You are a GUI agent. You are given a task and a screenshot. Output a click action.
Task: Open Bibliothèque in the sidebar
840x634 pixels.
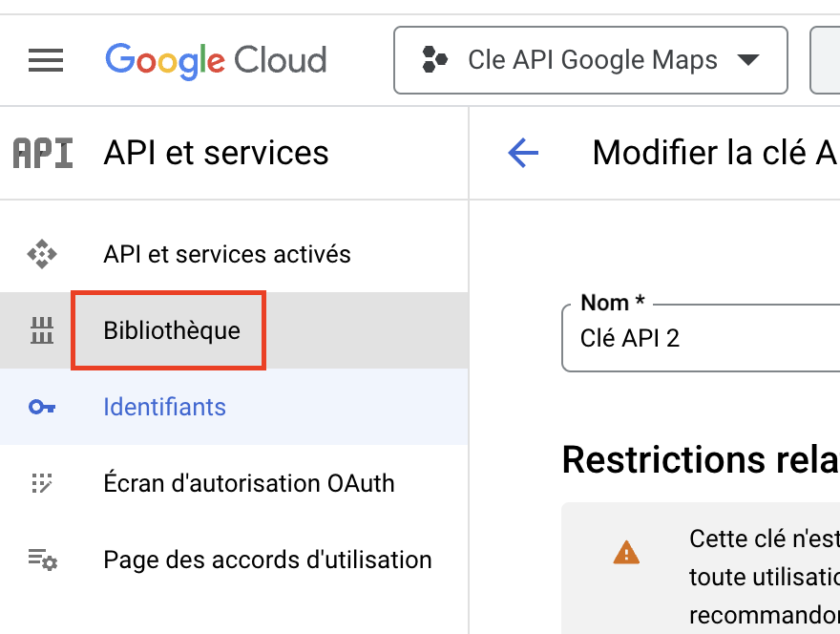[172, 331]
